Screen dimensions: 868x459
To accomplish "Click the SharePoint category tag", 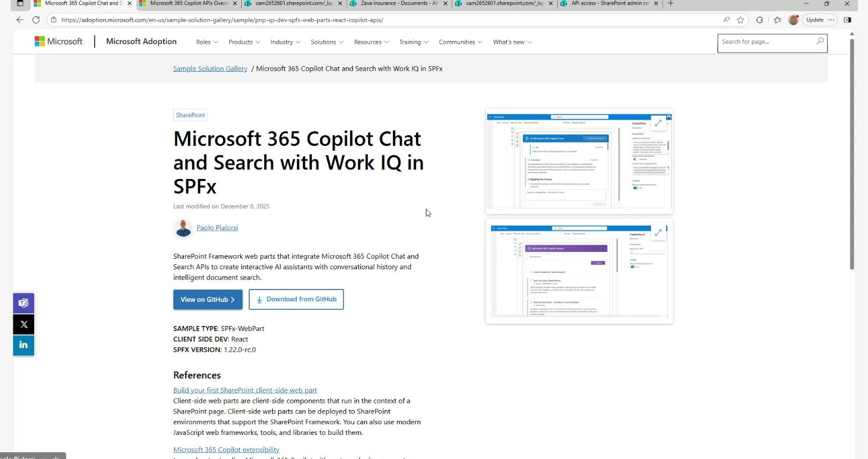I will coord(191,115).
